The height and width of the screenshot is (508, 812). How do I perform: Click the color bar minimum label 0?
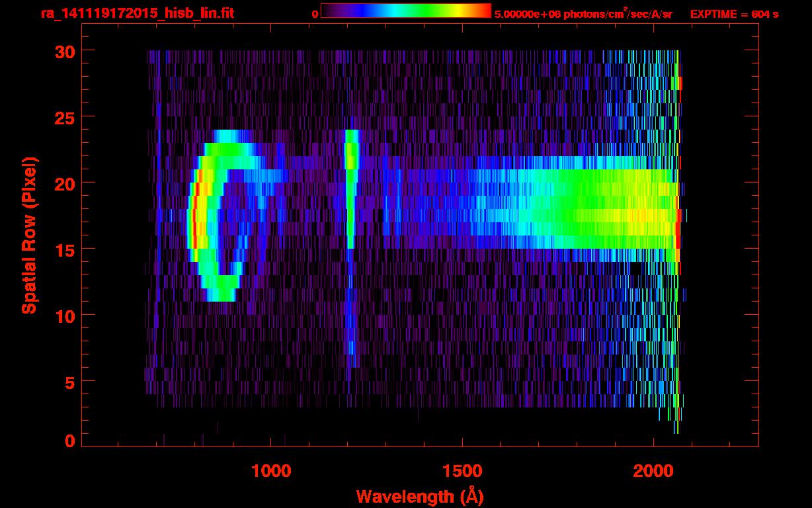(315, 14)
